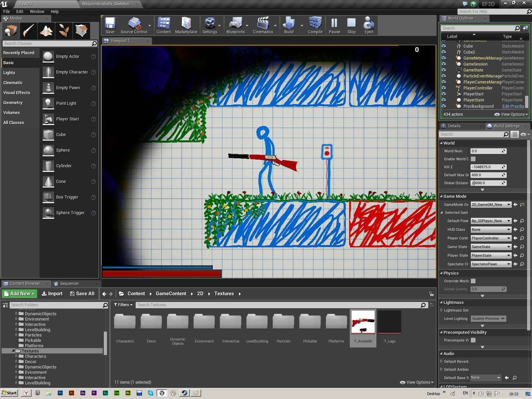Viewport: 532px width, 399px height.
Task: Select the T_Anabelle texture thumbnail
Action: pos(363,322)
